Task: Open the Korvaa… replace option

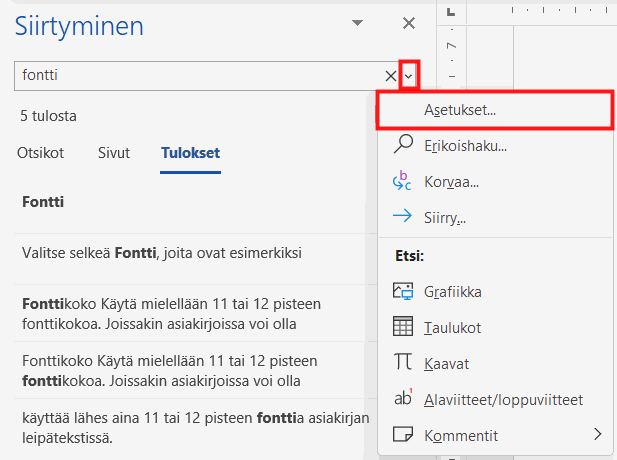Action: [495, 182]
